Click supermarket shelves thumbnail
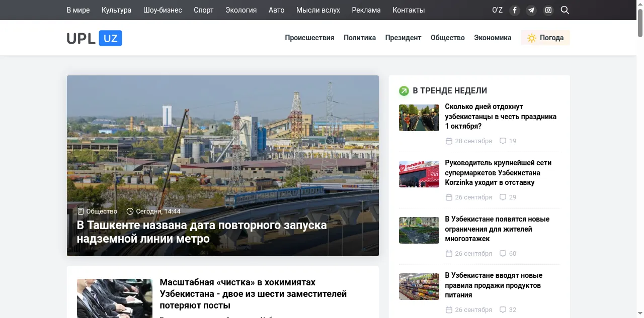Screen dimensions: 644x318 [x=419, y=286]
